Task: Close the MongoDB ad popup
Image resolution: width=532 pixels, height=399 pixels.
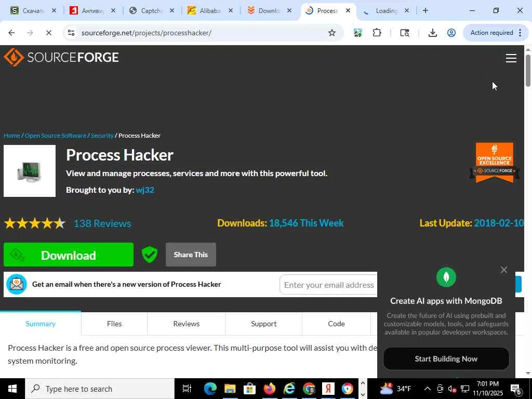Action: click(504, 270)
